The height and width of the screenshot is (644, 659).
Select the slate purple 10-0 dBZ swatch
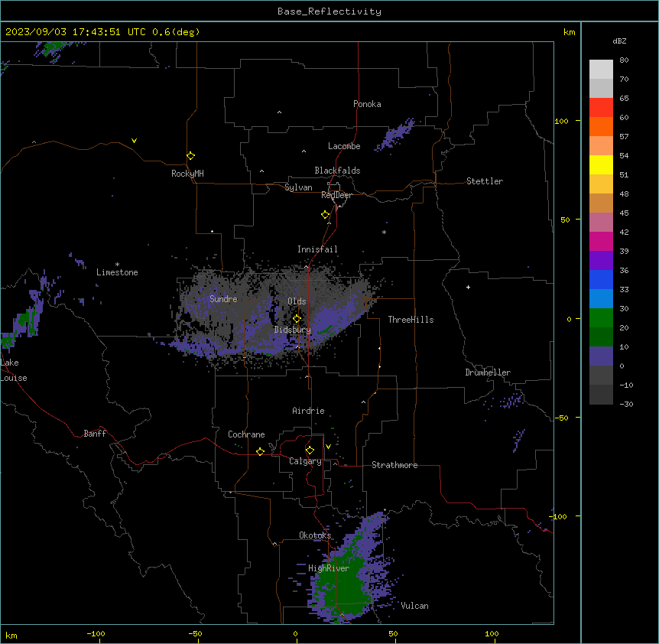(x=601, y=356)
